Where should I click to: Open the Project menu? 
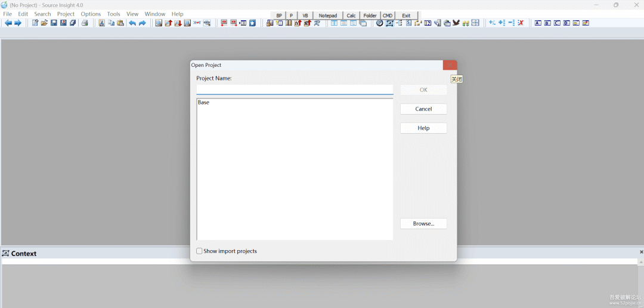(x=66, y=14)
